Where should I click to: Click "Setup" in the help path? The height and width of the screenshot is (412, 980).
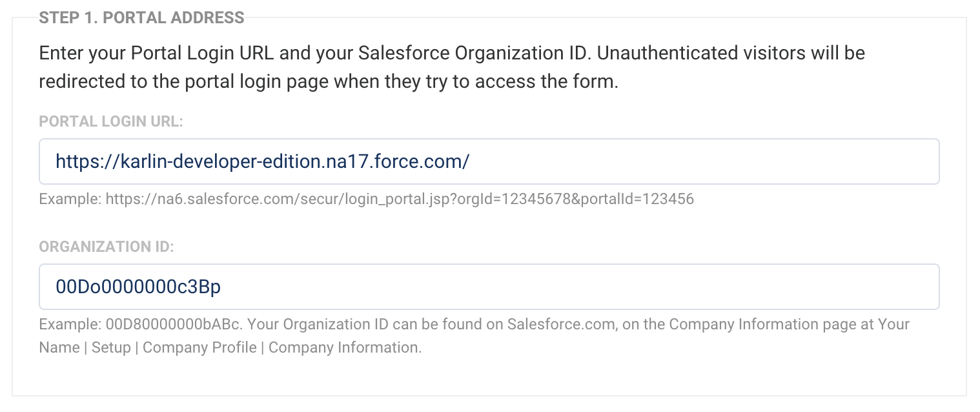111,347
